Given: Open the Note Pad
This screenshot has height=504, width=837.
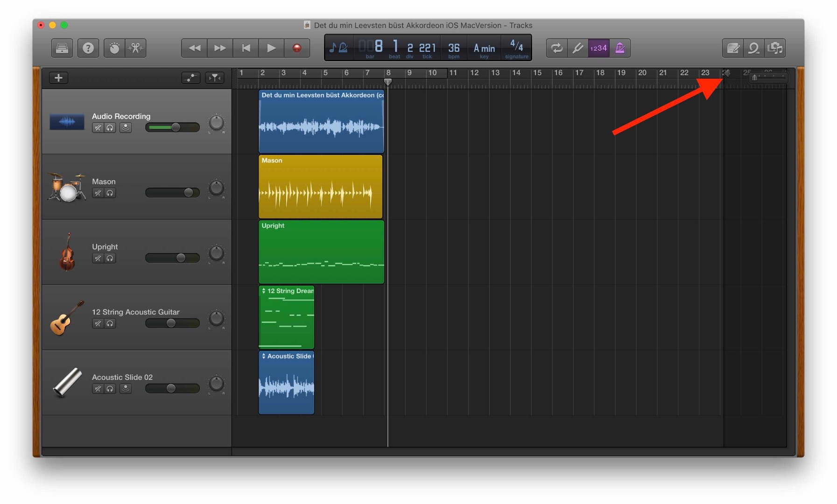Looking at the screenshot, I should point(732,48).
